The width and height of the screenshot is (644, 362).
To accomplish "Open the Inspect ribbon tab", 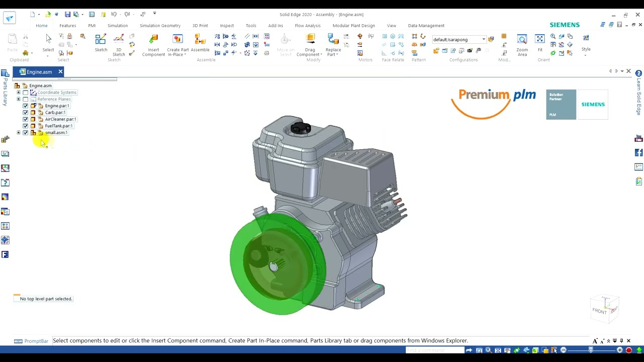I will coord(226,26).
